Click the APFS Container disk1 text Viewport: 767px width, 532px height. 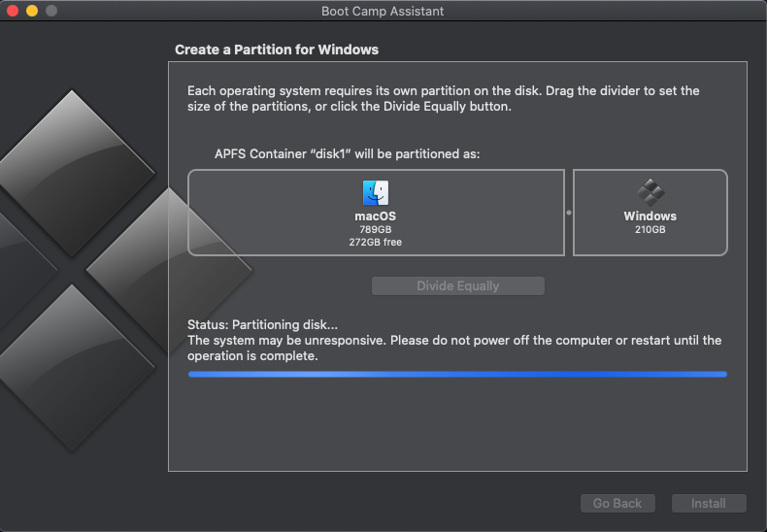click(348, 154)
